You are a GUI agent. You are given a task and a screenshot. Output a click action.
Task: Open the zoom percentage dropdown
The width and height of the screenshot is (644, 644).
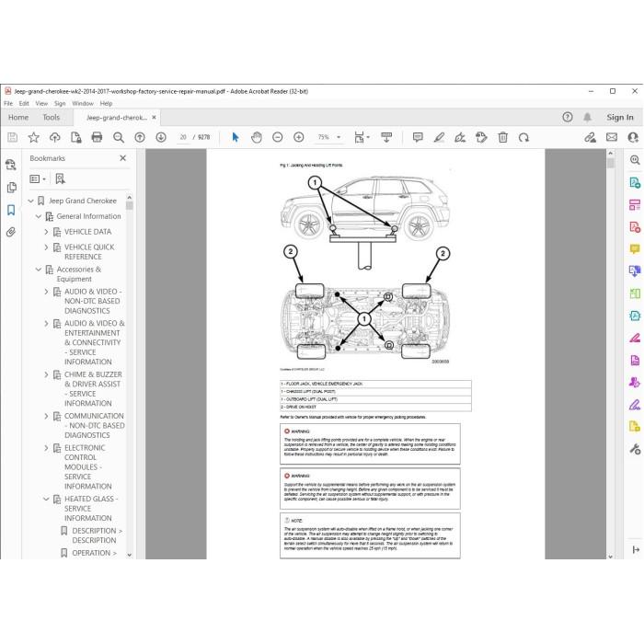(x=339, y=137)
